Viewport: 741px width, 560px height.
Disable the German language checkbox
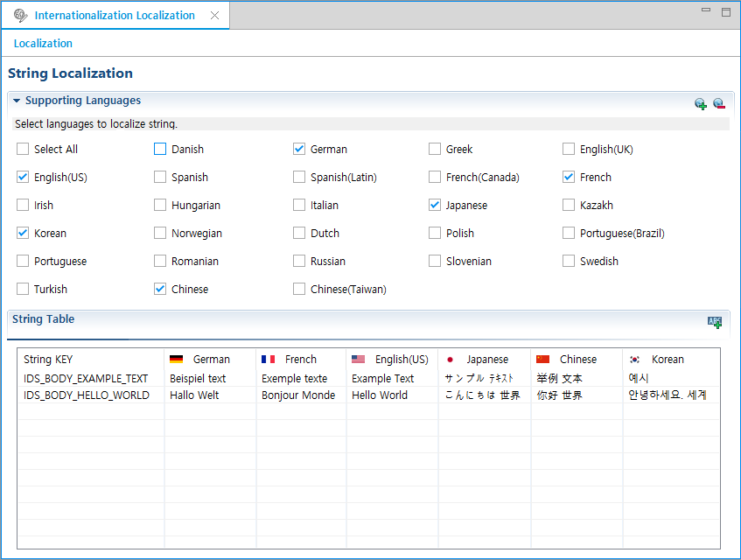pos(298,149)
